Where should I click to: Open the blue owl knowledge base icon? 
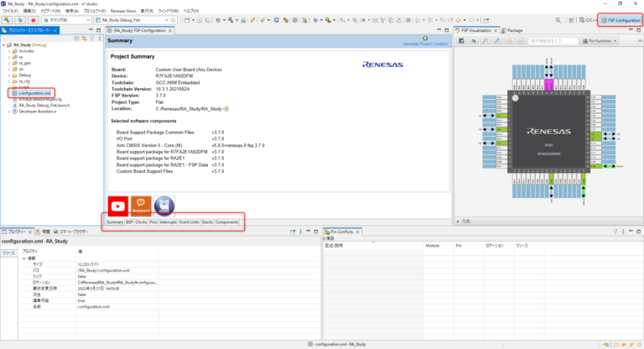pyautogui.click(x=164, y=206)
